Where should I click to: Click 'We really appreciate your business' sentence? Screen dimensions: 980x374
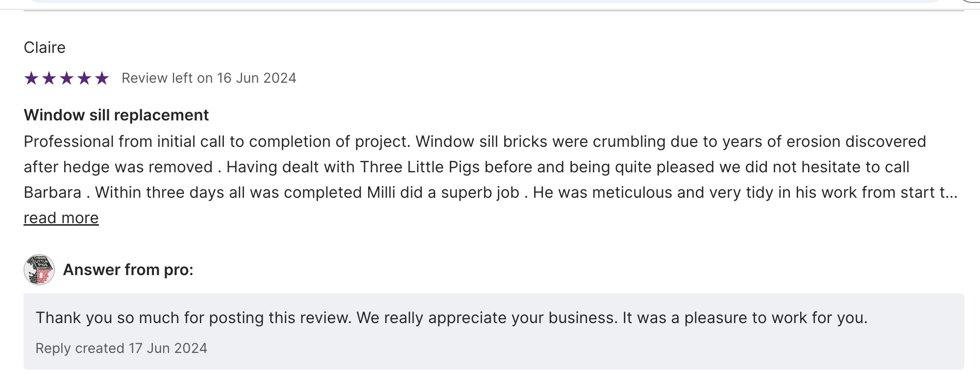[487, 318]
